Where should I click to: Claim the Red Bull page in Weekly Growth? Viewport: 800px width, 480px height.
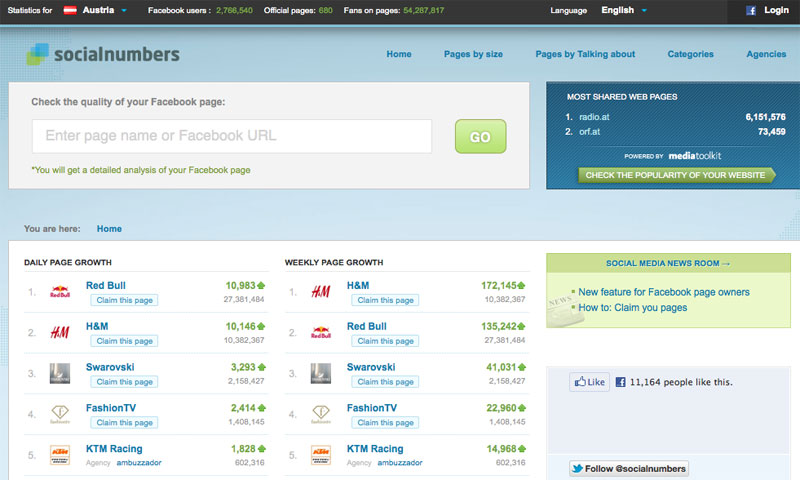[385, 341]
